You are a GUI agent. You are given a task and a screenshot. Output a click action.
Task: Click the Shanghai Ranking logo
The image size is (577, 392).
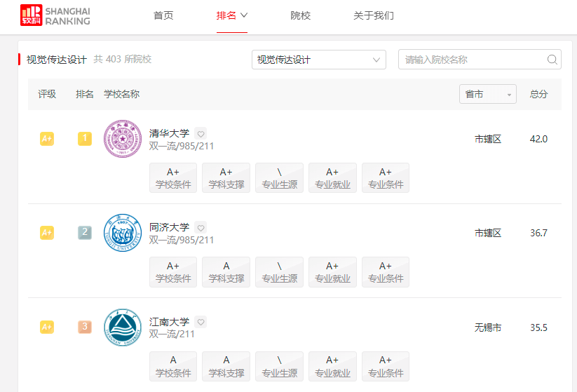[55, 15]
